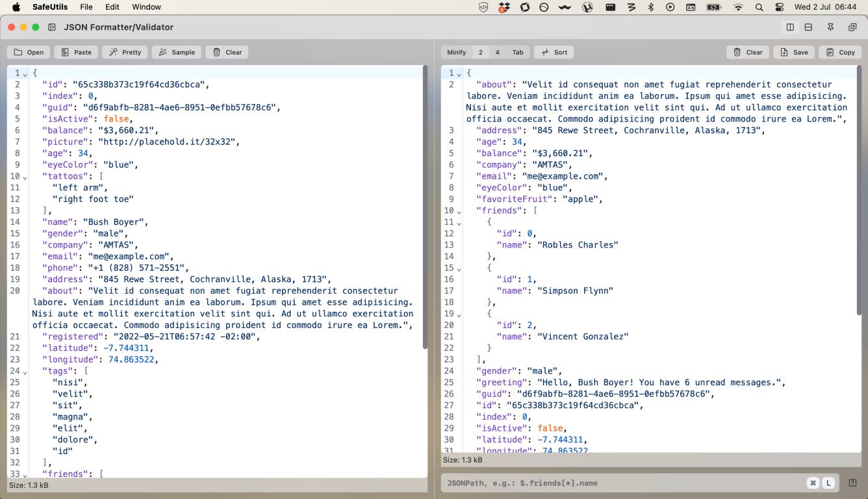The image size is (868, 499).
Task: Open Spotlight search
Action: pyautogui.click(x=759, y=7)
